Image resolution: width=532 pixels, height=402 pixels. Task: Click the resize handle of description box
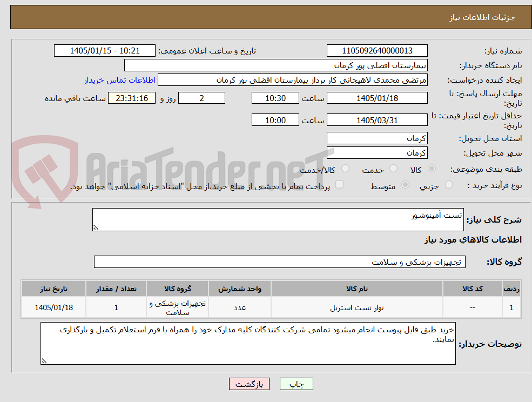point(96,228)
